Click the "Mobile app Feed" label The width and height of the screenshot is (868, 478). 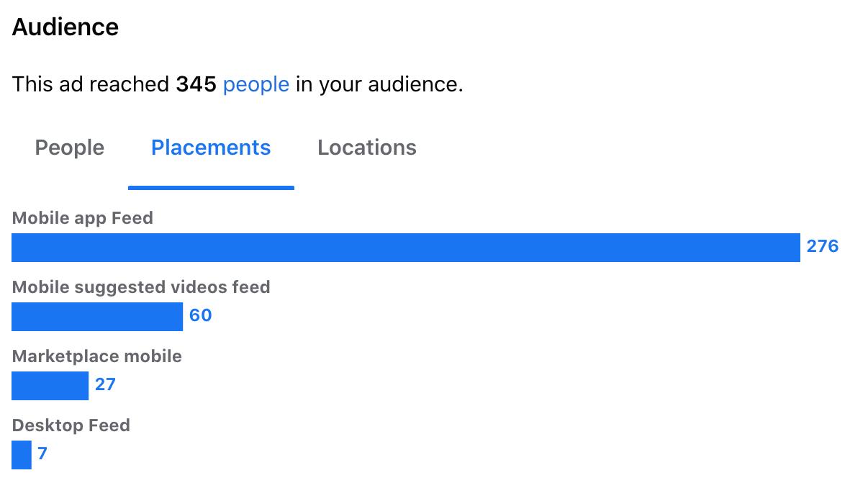click(83, 218)
